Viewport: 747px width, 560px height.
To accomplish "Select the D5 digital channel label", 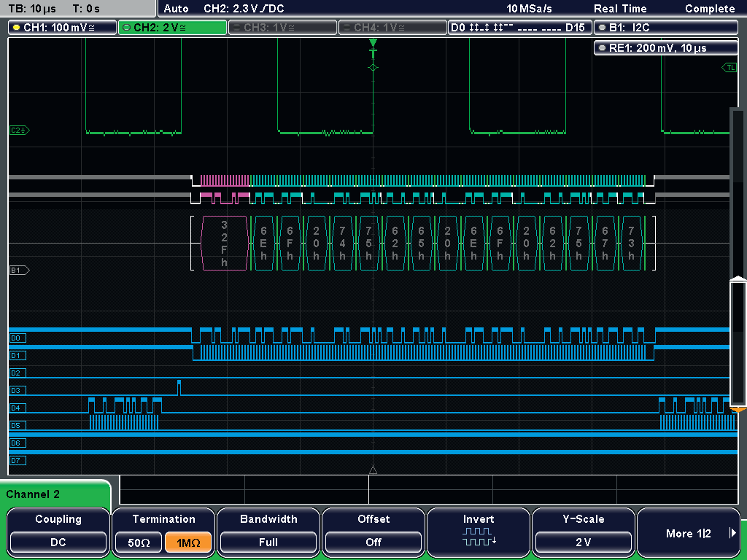I will click(18, 425).
